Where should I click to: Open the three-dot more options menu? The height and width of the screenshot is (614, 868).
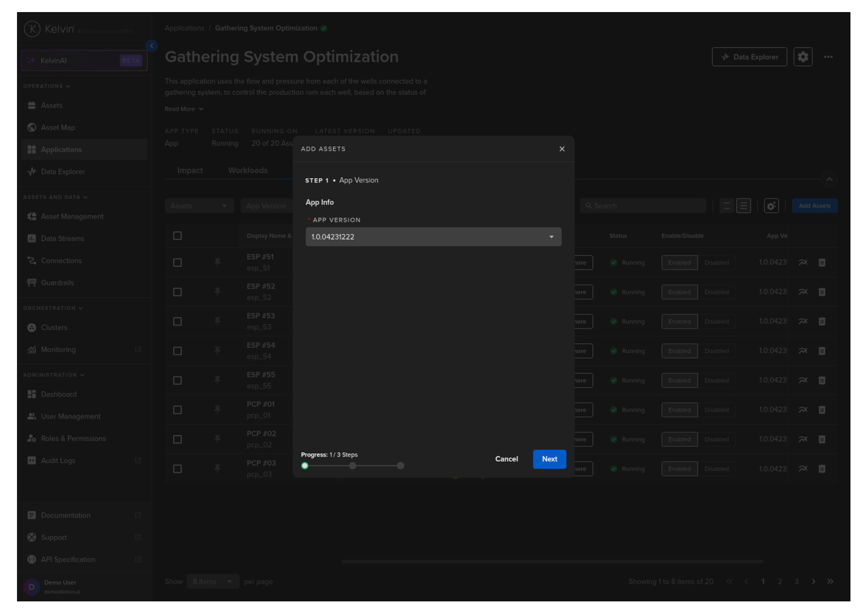828,57
